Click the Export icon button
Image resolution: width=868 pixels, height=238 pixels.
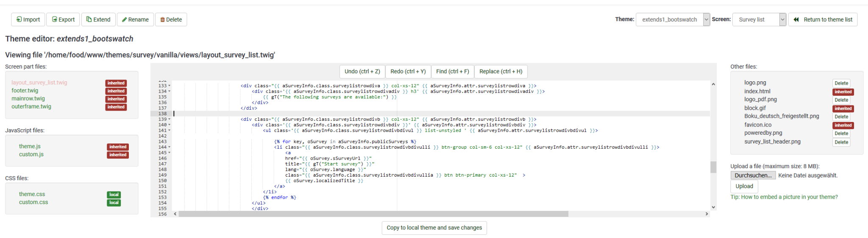click(x=55, y=19)
